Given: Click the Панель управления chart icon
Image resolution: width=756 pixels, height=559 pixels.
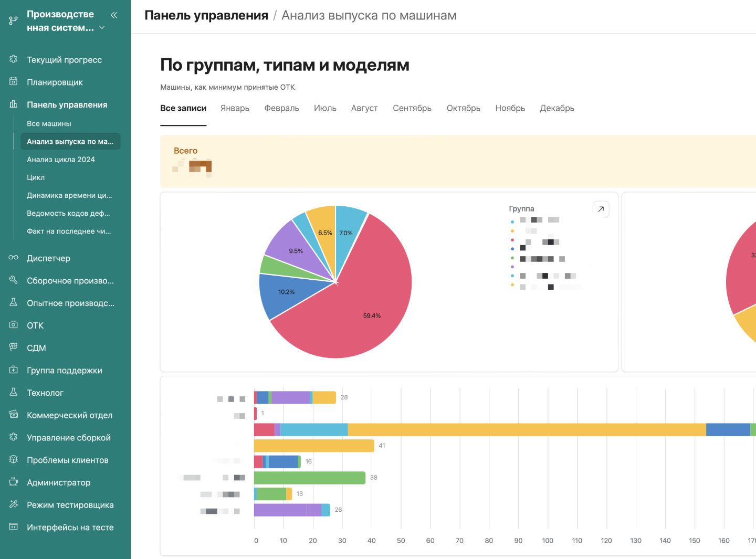Looking at the screenshot, I should [x=14, y=104].
